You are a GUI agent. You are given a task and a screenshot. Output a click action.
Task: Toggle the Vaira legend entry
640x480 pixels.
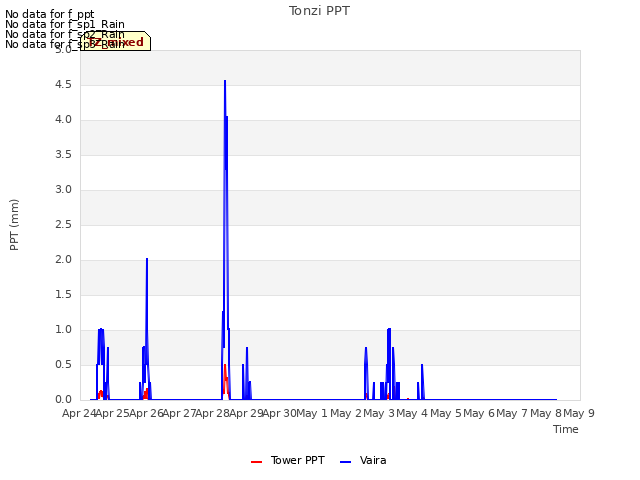pyautogui.click(x=363, y=460)
